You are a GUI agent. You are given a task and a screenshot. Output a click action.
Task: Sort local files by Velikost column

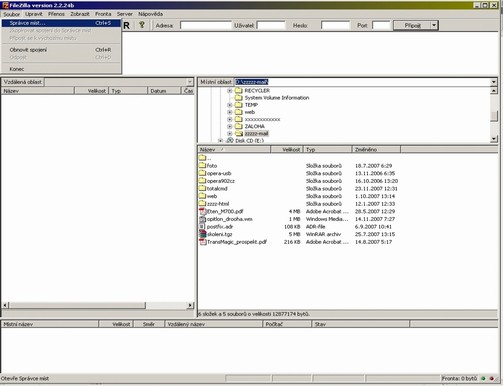(x=287, y=150)
